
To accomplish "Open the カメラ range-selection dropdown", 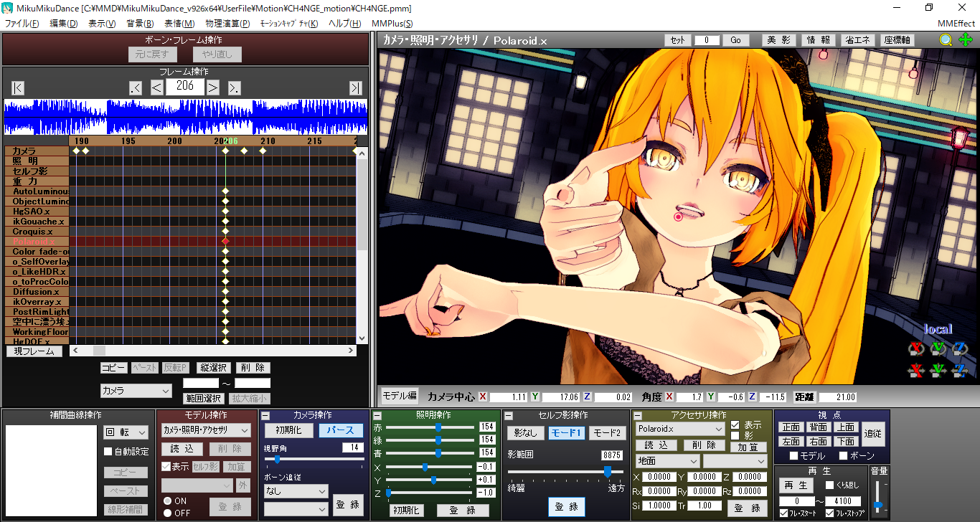I will point(136,391).
